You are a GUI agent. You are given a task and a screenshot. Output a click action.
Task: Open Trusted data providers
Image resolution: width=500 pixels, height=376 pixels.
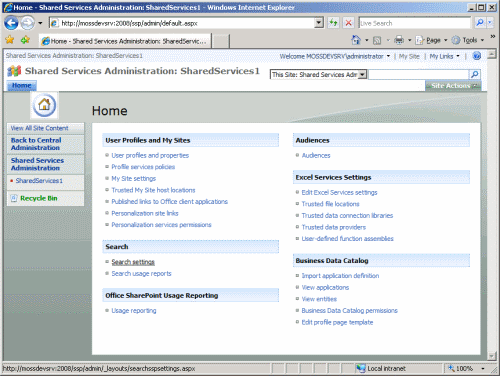(x=334, y=227)
